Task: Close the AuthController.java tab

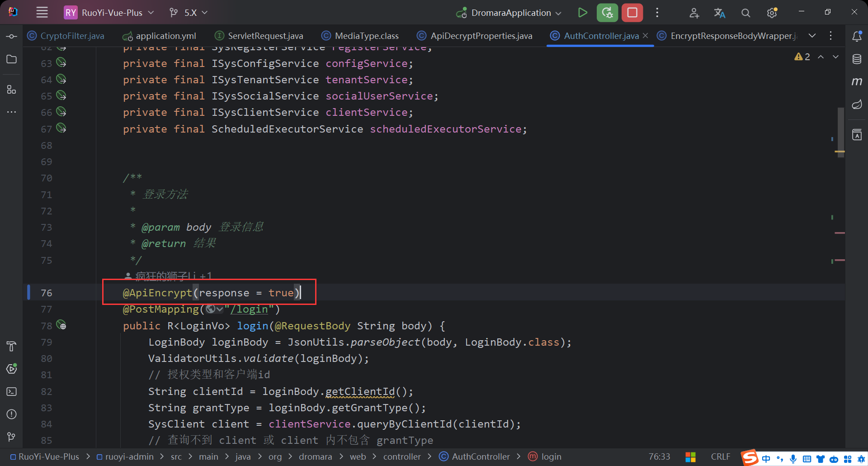Action: coord(646,36)
